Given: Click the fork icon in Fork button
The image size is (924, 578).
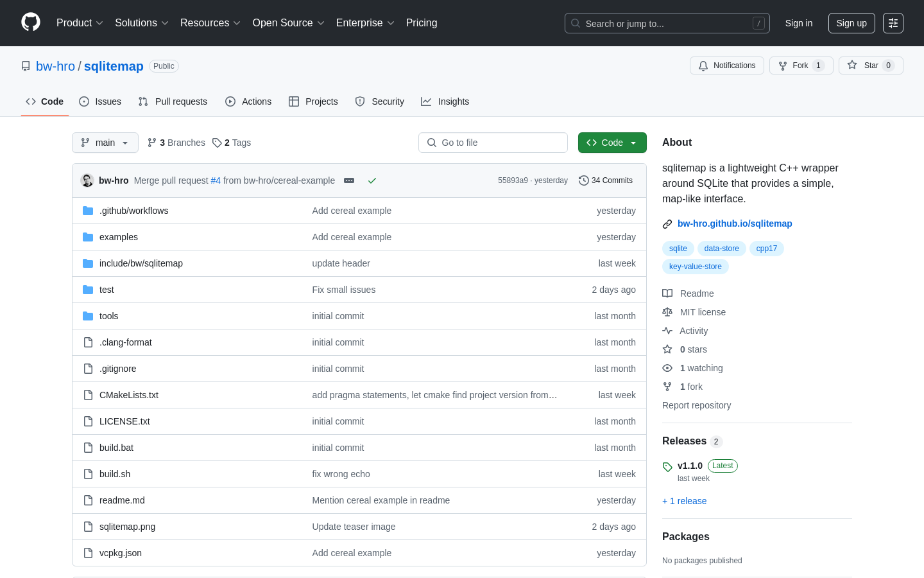Looking at the screenshot, I should (783, 66).
